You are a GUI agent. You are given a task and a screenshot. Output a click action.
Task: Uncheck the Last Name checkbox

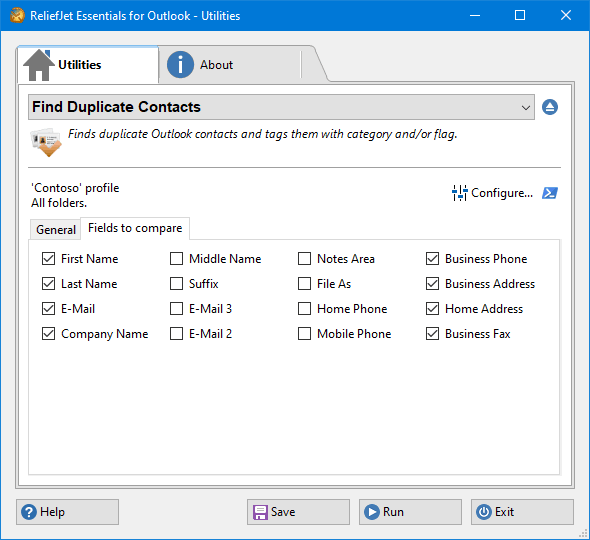[x=49, y=284]
